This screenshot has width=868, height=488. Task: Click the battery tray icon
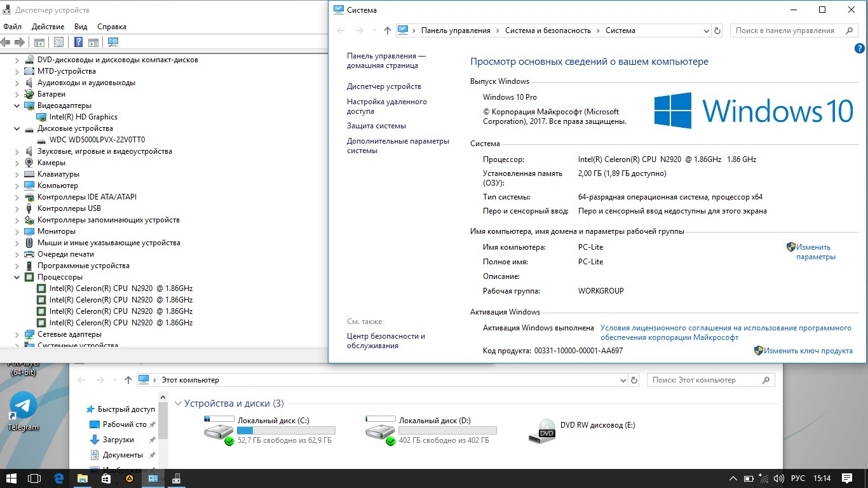[749, 478]
